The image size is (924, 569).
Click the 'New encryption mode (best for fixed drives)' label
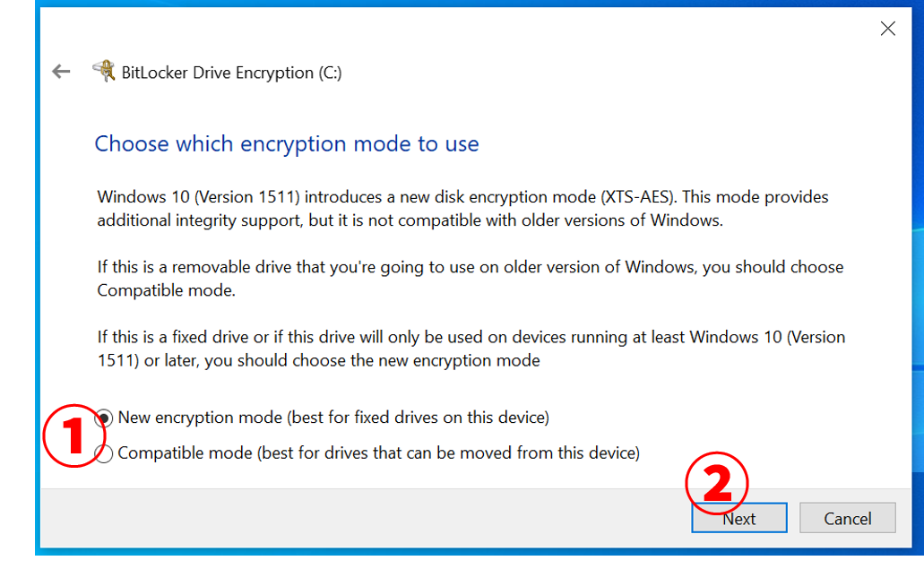(333, 418)
